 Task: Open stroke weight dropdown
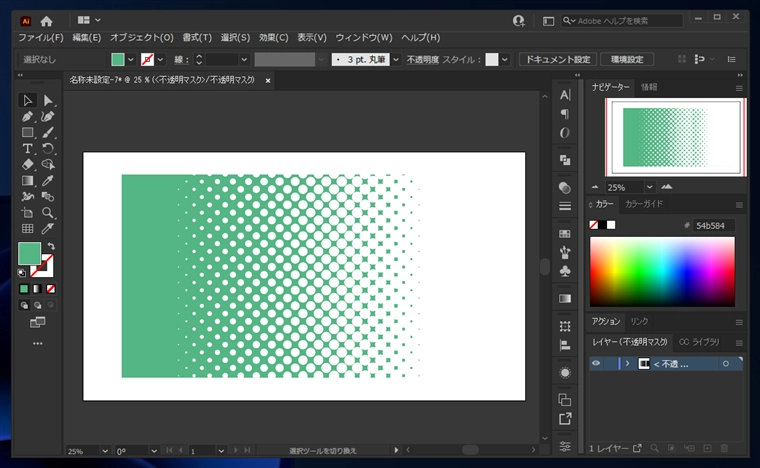244,60
